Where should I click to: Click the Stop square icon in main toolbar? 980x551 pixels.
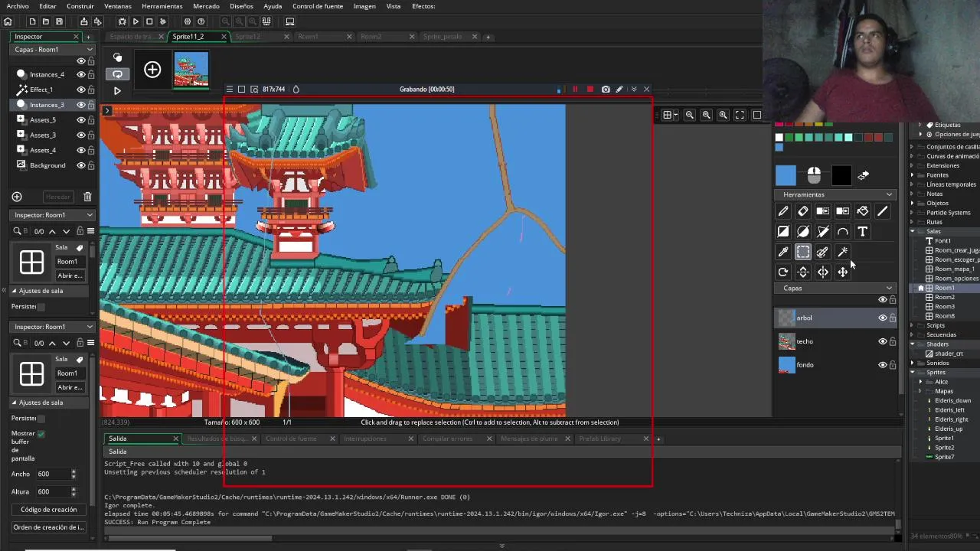tap(149, 21)
